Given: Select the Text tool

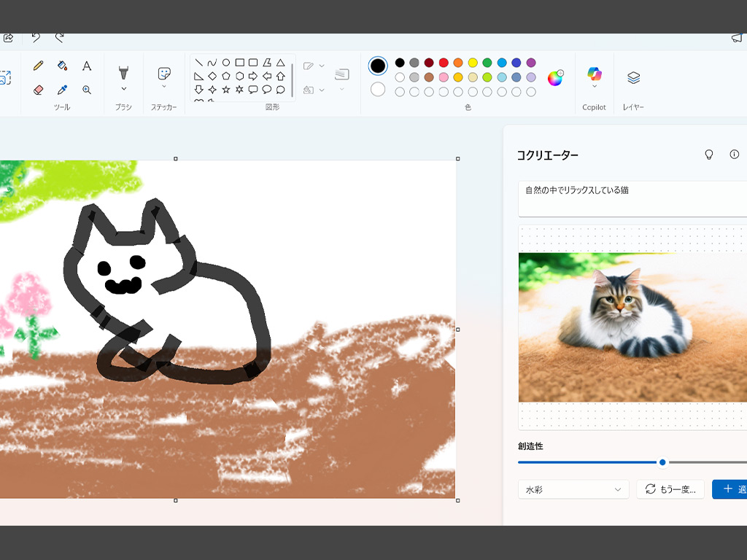Looking at the screenshot, I should [87, 66].
